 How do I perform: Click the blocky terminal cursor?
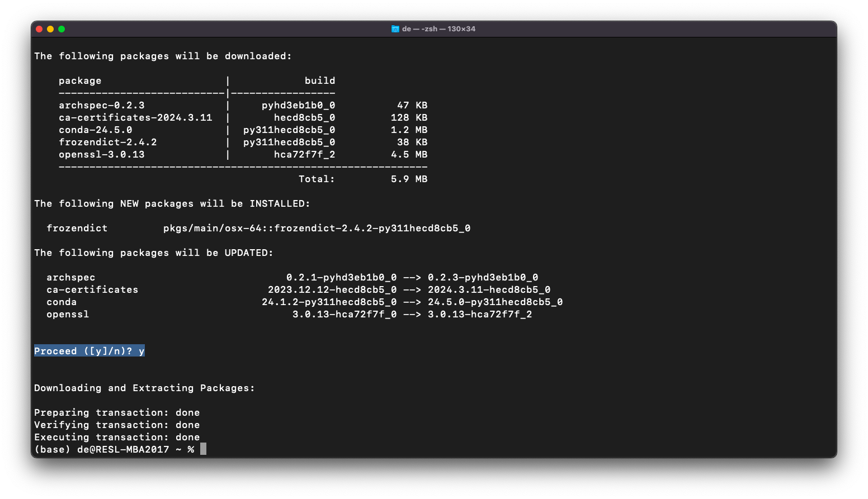click(x=202, y=449)
